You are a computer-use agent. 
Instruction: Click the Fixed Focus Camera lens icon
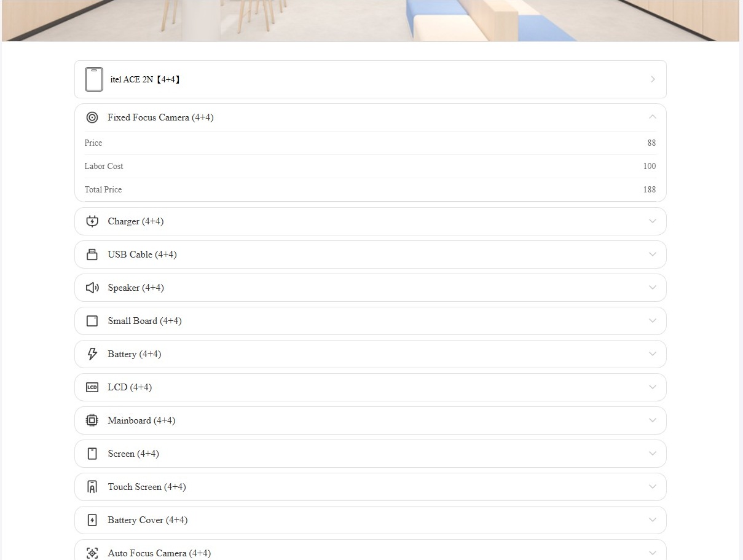[x=92, y=117]
